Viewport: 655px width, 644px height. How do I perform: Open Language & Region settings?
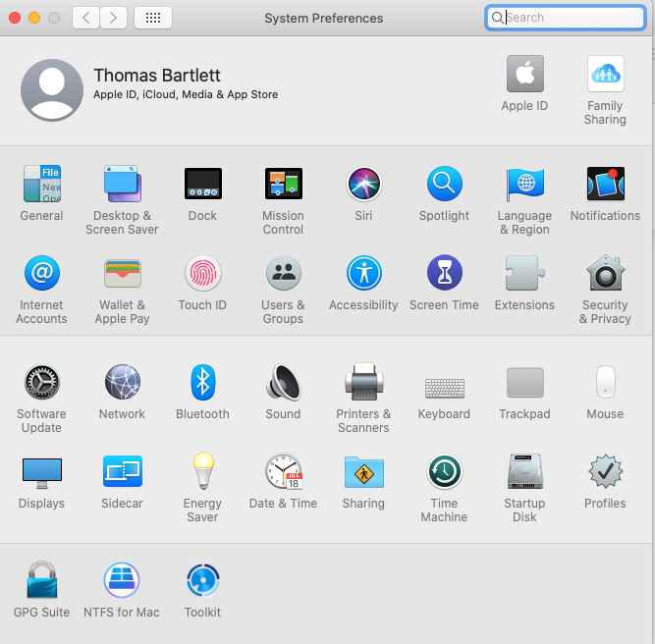[525, 184]
